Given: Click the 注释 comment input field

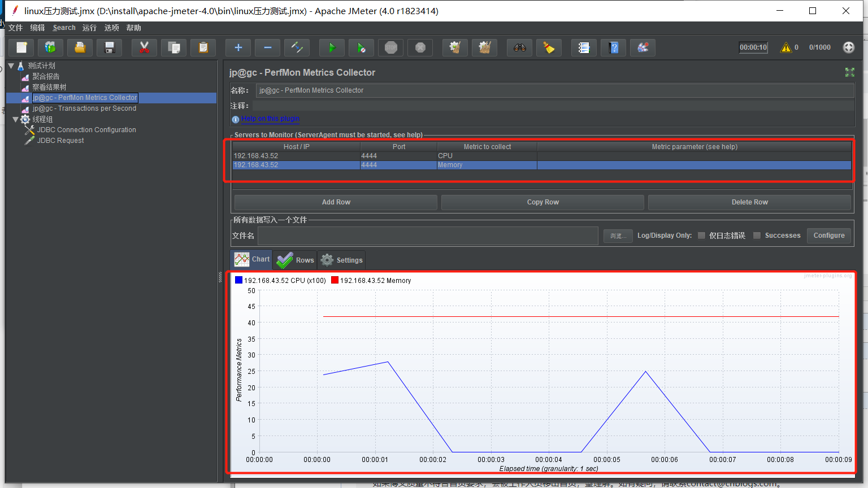Looking at the screenshot, I should [x=553, y=106].
